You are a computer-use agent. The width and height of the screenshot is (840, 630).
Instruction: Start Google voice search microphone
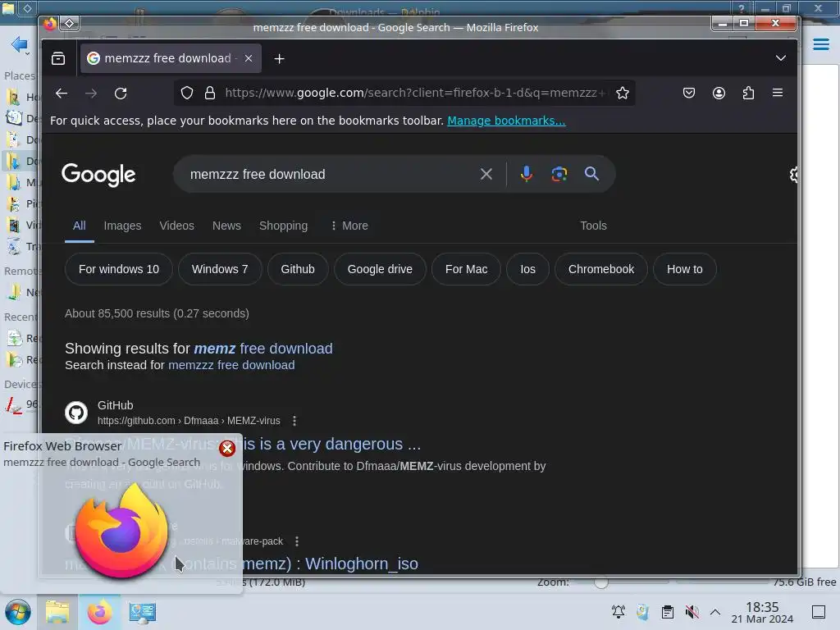(527, 174)
